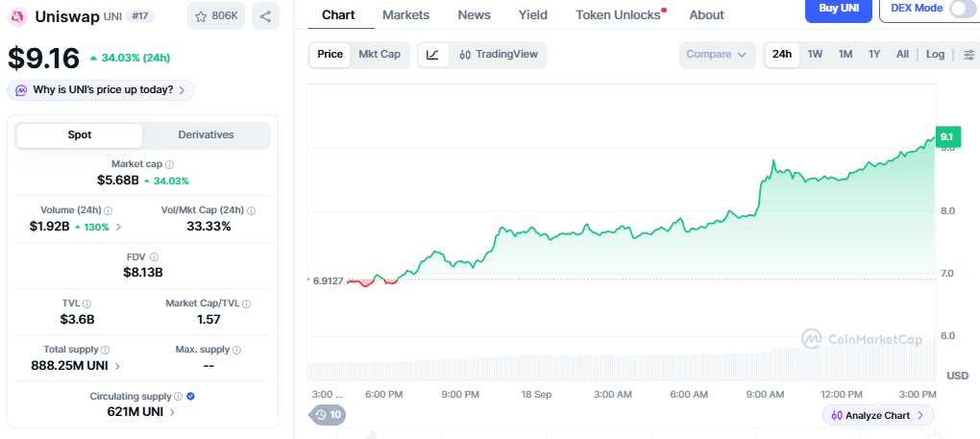Open the Yield tab

(x=532, y=15)
